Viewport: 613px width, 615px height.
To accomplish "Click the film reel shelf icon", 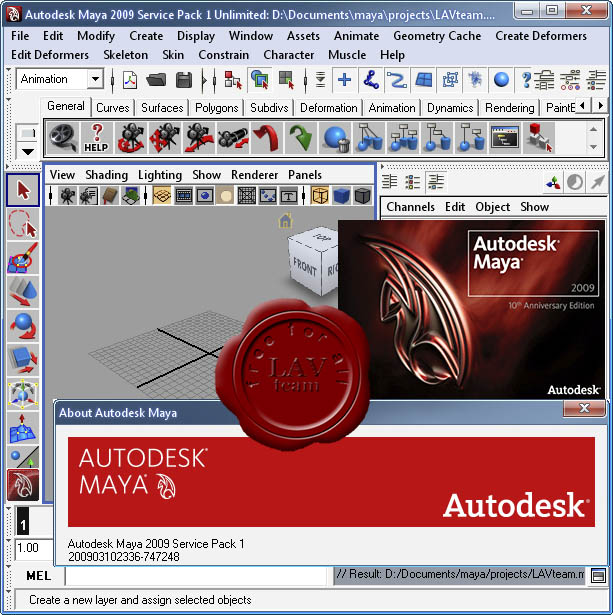I will 63,138.
